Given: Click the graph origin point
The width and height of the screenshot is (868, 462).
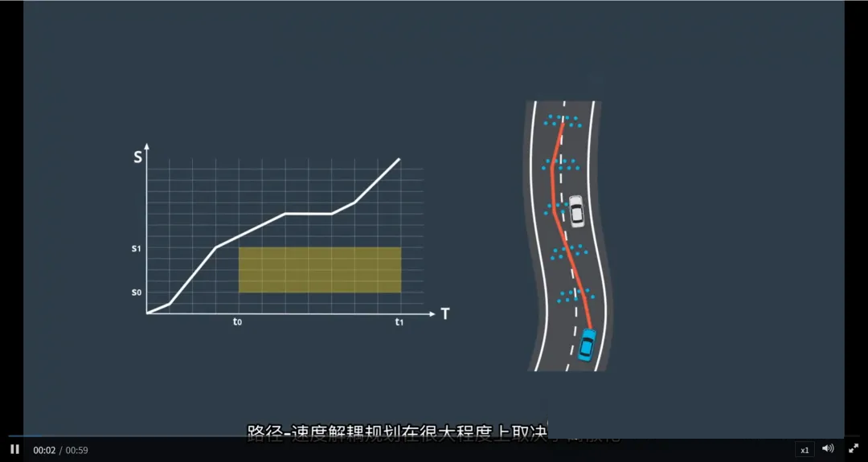Looking at the screenshot, I should [x=147, y=313].
